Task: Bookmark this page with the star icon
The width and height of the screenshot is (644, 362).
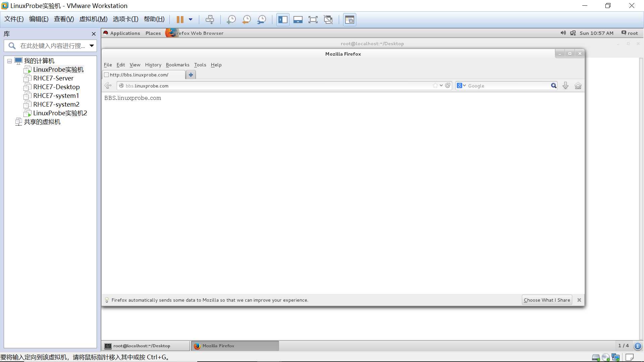Action: (x=435, y=85)
